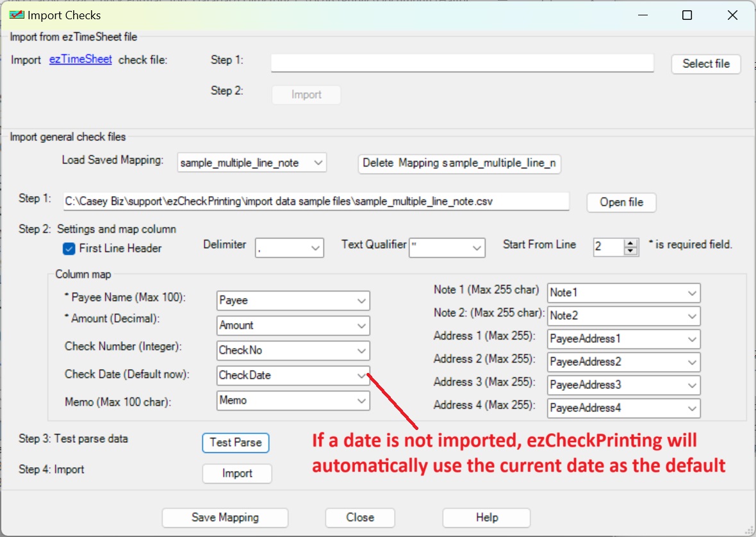
Task: Click the Select file button
Action: [705, 64]
